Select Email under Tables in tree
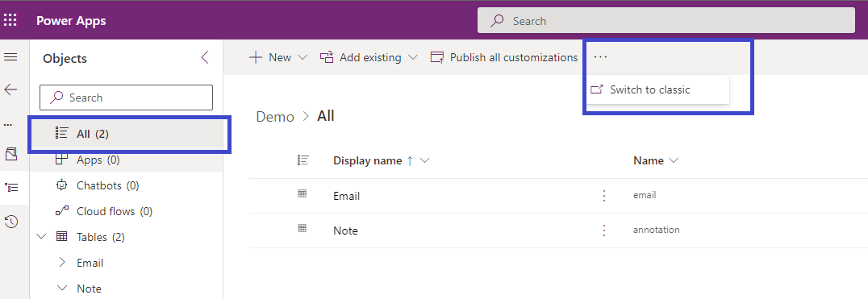868x299 pixels. [x=90, y=263]
